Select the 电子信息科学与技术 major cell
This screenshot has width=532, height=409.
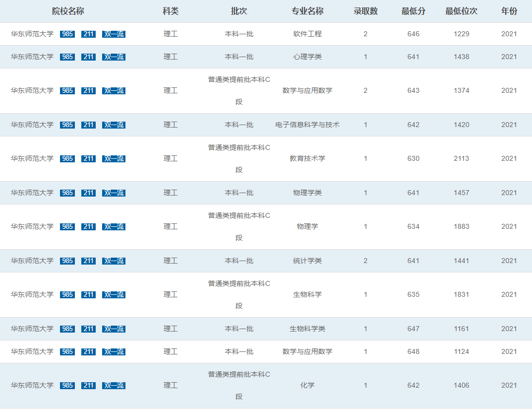tap(307, 125)
